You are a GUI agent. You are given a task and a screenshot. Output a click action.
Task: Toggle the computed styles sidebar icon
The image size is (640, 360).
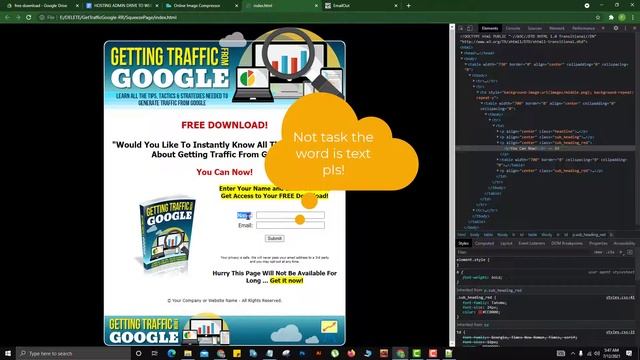point(630,252)
